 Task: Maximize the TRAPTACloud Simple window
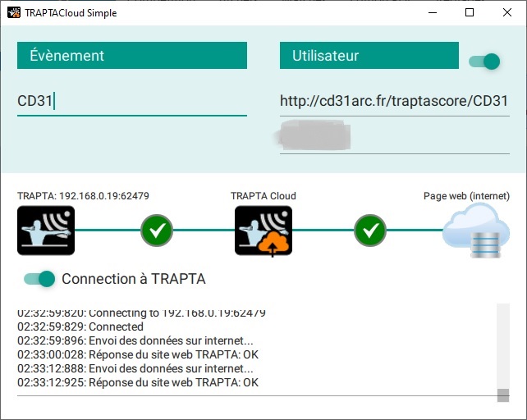470,12
